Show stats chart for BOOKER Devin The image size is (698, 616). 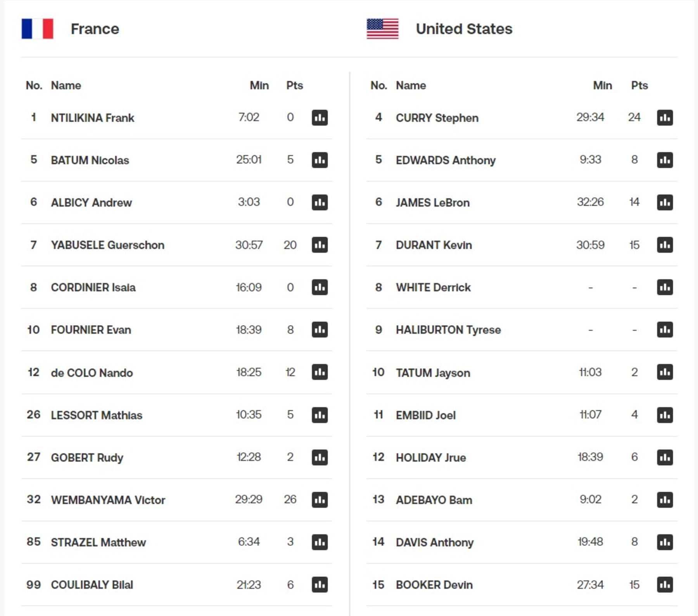[665, 585]
